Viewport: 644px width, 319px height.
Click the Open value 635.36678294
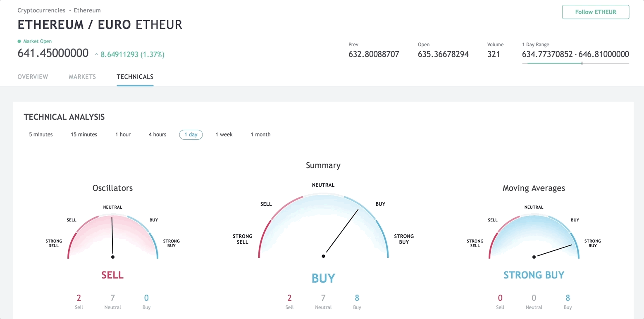tap(443, 54)
